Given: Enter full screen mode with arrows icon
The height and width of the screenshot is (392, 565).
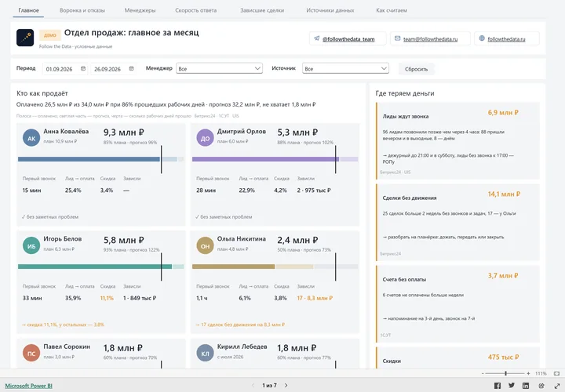Looking at the screenshot, I should 556,386.
